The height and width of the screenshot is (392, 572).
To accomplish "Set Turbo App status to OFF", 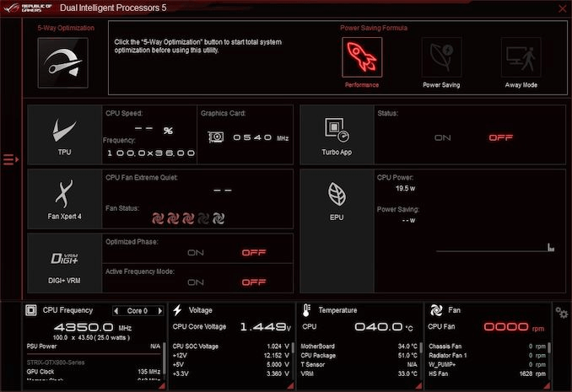I will tap(500, 137).
